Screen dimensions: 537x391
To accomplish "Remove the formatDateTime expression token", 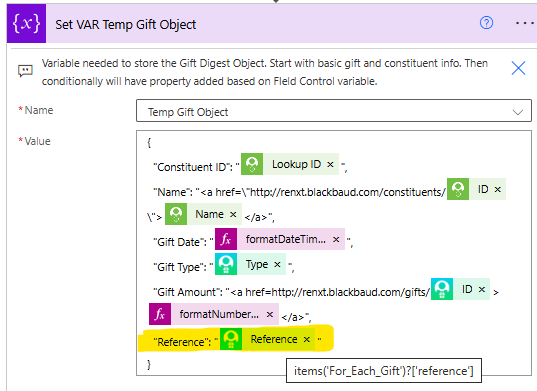I will (x=336, y=240).
